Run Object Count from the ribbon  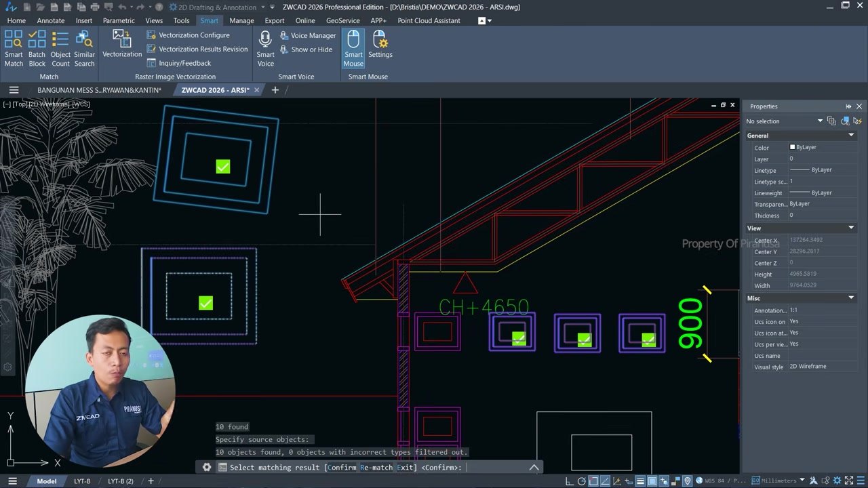click(60, 48)
